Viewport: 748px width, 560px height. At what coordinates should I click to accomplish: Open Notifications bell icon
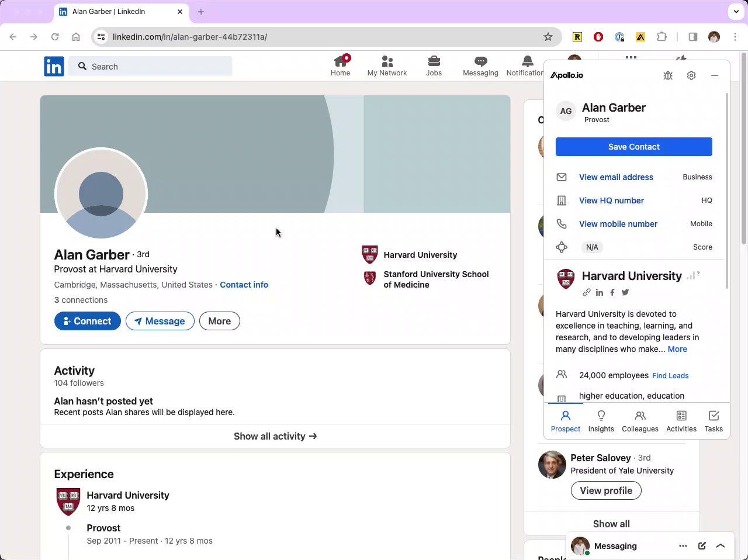pyautogui.click(x=527, y=61)
